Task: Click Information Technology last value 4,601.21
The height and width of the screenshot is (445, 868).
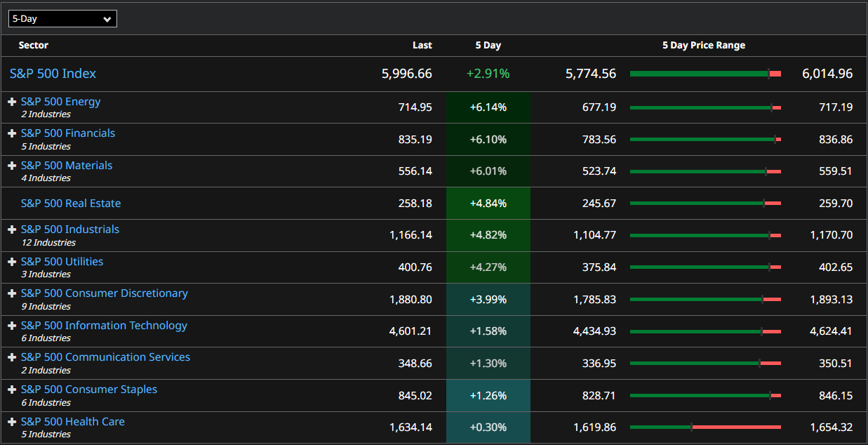Action: [x=410, y=331]
